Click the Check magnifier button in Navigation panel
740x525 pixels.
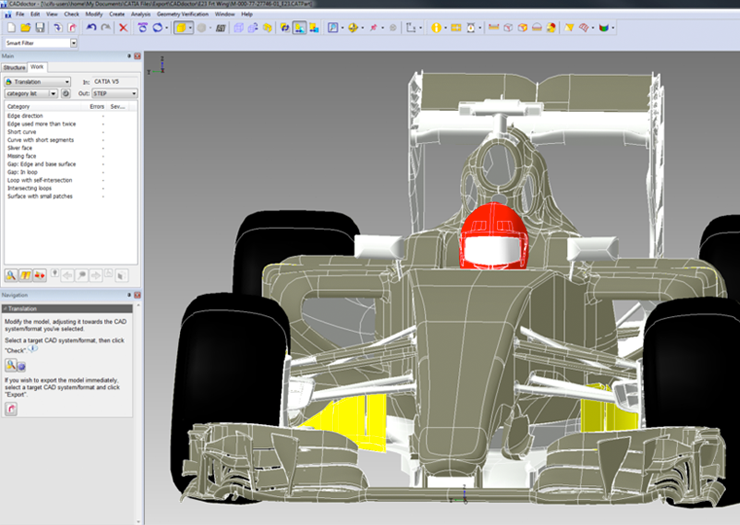pos(11,365)
